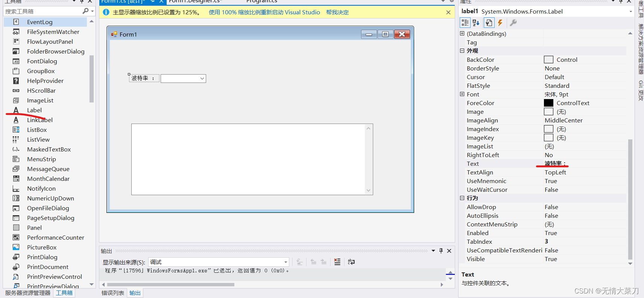Toggle word wrap in Output panel
Viewport: 644px width, 298px height.
pos(351,262)
